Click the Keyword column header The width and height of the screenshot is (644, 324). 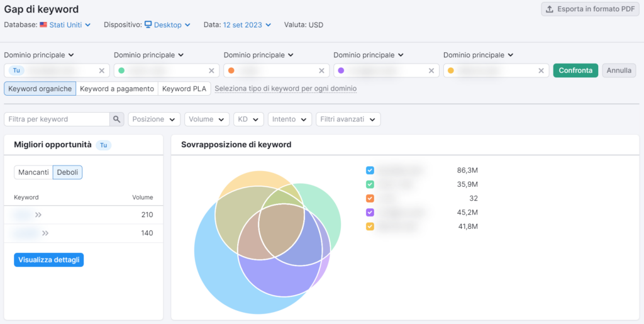tap(26, 198)
